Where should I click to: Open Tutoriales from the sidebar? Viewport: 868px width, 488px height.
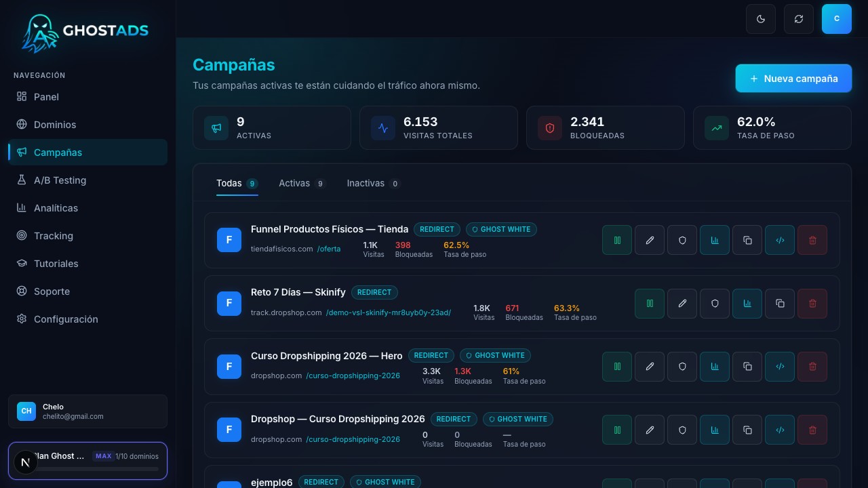[x=87, y=264]
